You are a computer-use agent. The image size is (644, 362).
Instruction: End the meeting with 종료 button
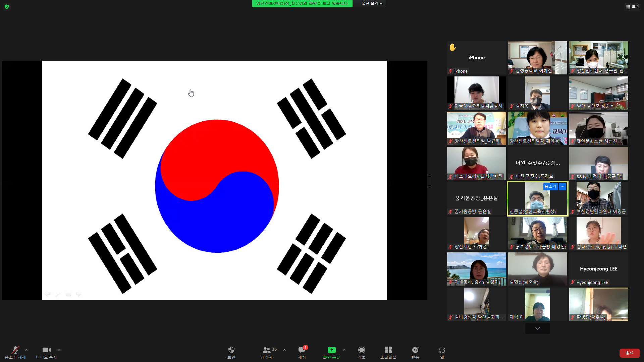tap(629, 353)
